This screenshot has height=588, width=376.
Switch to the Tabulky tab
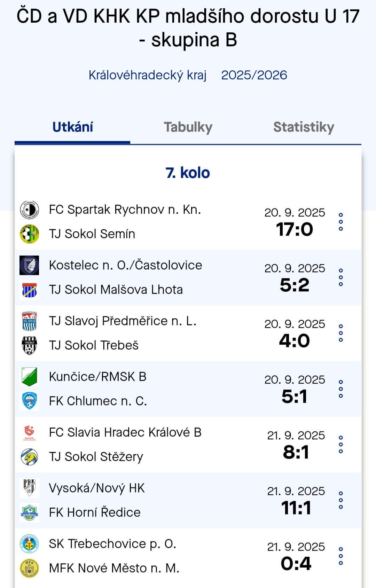pos(188,127)
